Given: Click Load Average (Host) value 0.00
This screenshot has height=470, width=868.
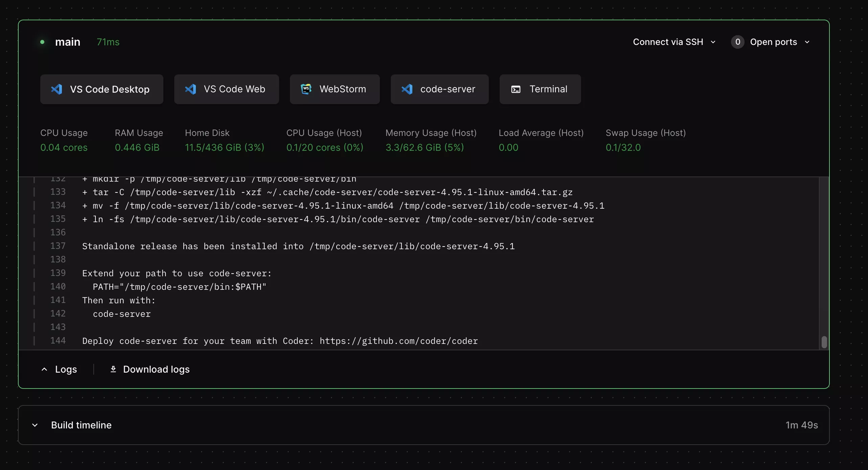Looking at the screenshot, I should click(508, 147).
